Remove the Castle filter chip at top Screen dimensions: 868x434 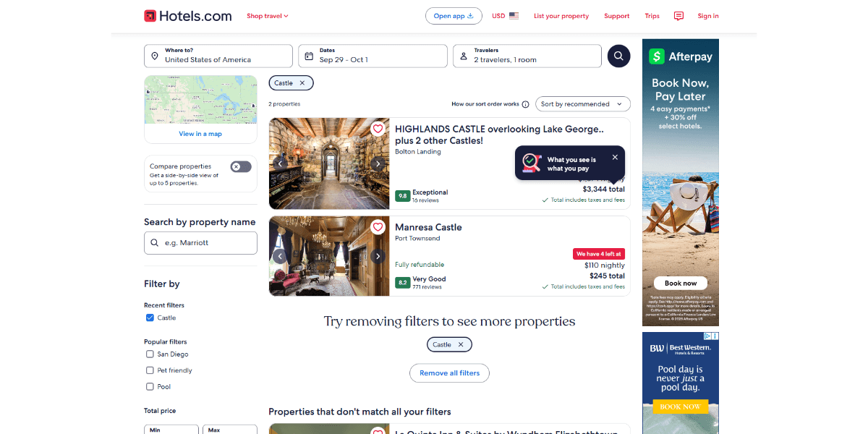tap(291, 83)
